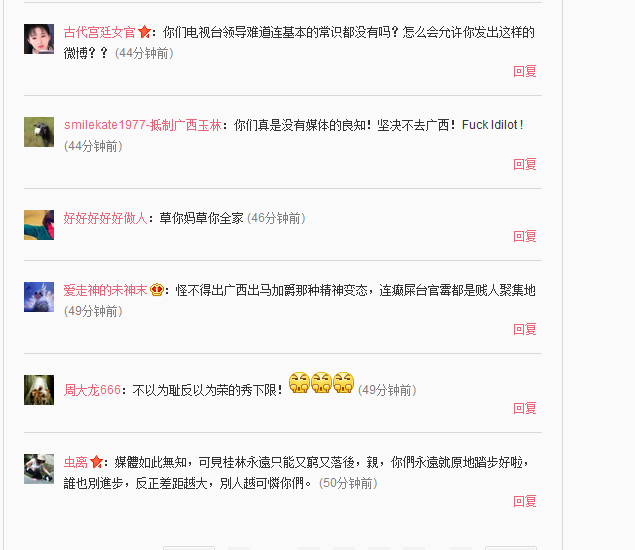Open the 好好好好好做人 username link
The height and width of the screenshot is (550, 635).
[x=105, y=218]
